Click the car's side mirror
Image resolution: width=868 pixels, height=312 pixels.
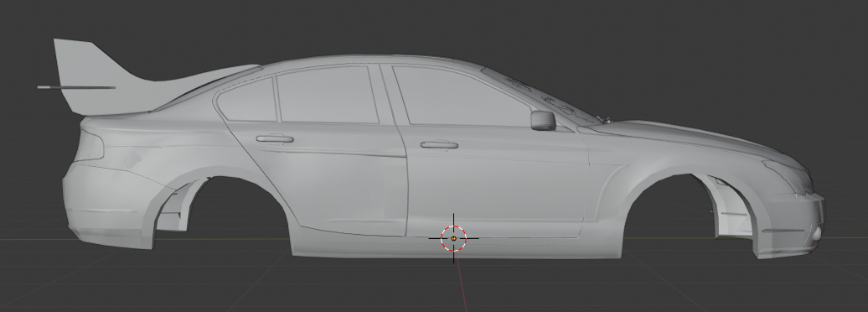click(x=543, y=120)
